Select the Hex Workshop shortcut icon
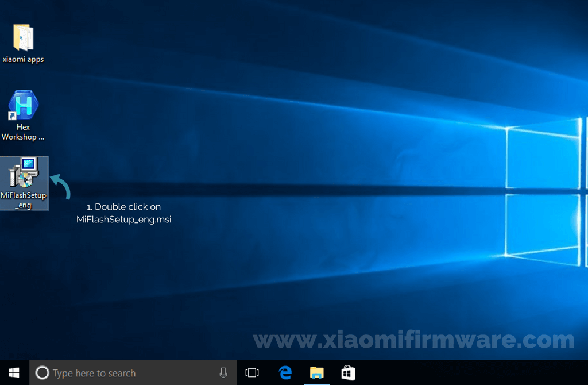Viewport: 588px width, 385px height. [x=23, y=105]
